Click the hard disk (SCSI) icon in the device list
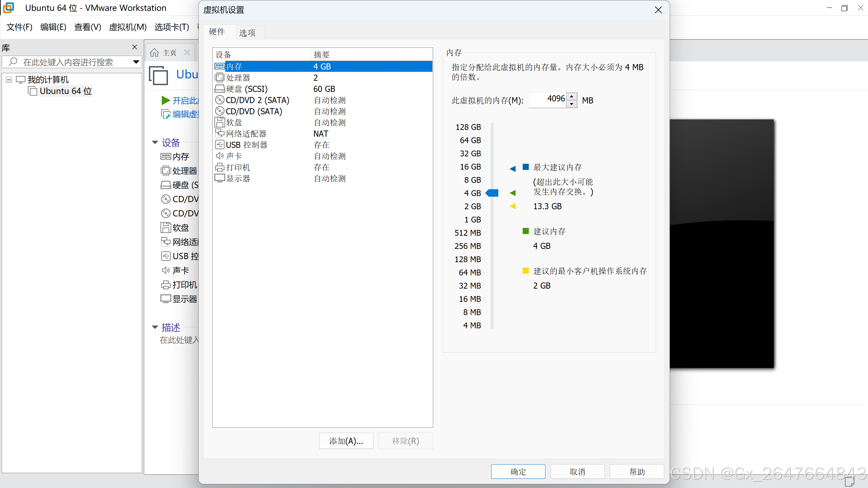The image size is (868, 488). [x=219, y=89]
